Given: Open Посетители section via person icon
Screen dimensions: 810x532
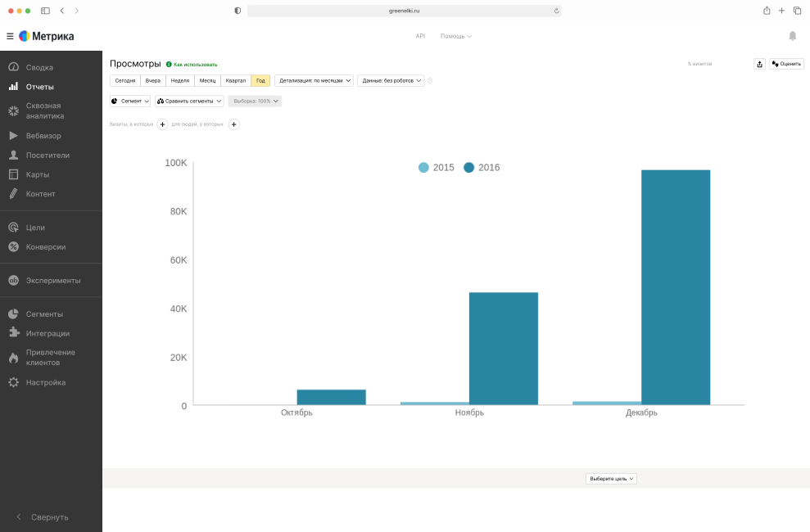Looking at the screenshot, I should click(13, 156).
